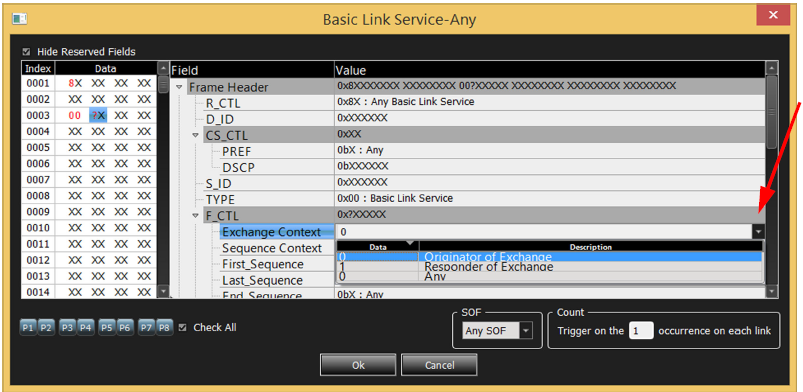Viewport: 803px width, 392px height.
Task: Click field tree scrollbar up arrow
Action: [x=771, y=69]
